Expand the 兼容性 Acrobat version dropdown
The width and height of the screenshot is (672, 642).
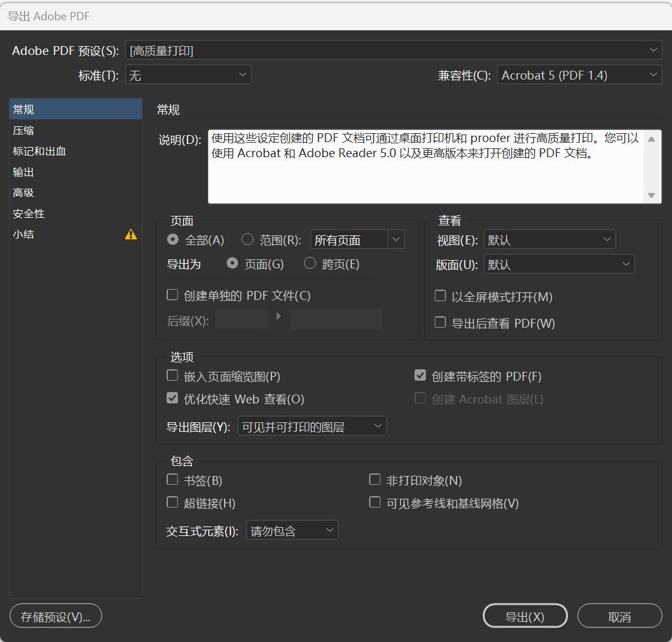tap(579, 75)
